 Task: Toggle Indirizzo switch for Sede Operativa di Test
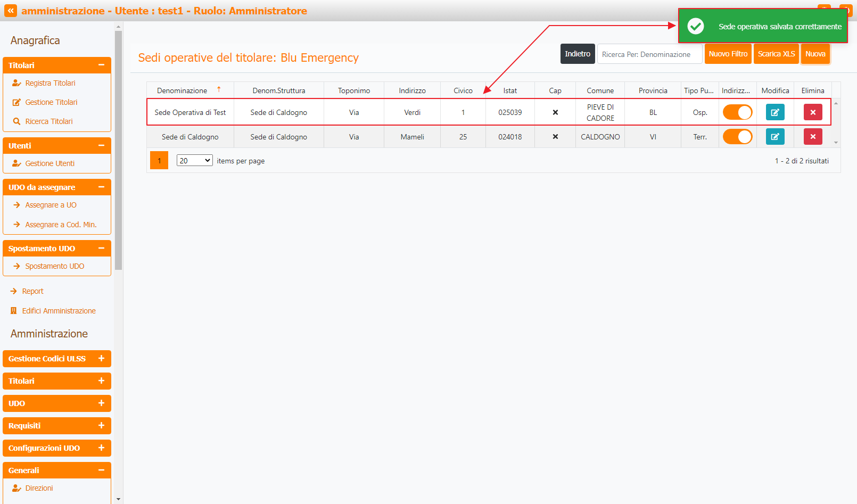[x=737, y=112]
